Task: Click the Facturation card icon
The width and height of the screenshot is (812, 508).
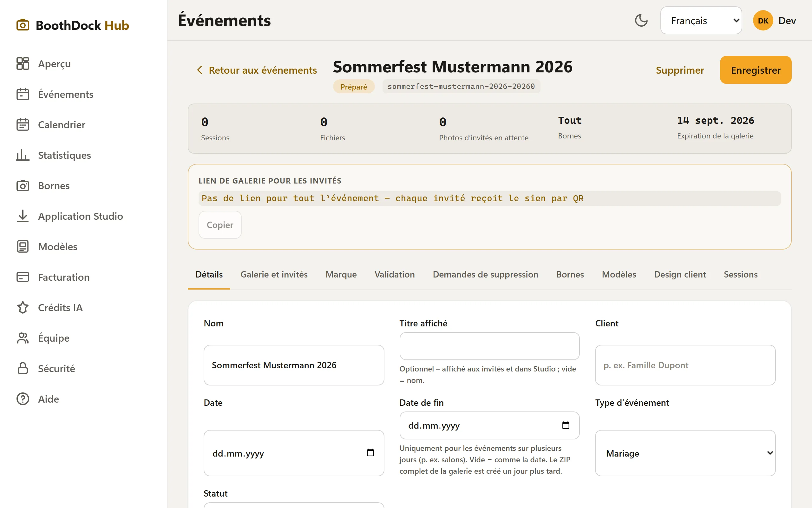Action: pos(23,277)
